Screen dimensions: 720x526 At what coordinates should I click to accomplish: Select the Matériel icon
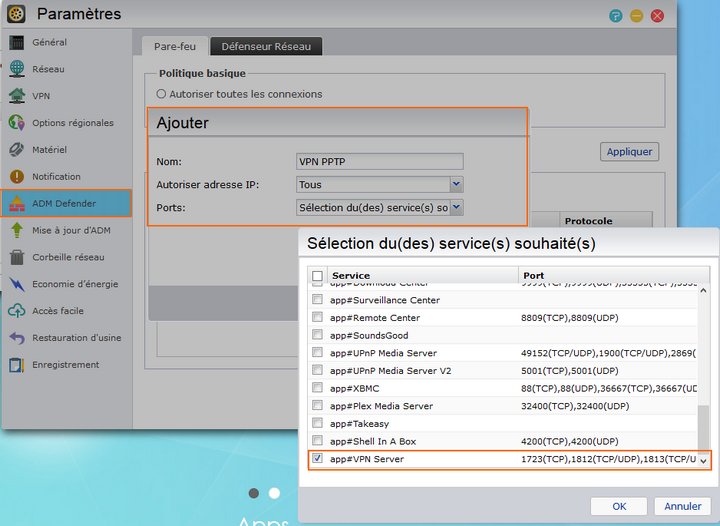16,150
